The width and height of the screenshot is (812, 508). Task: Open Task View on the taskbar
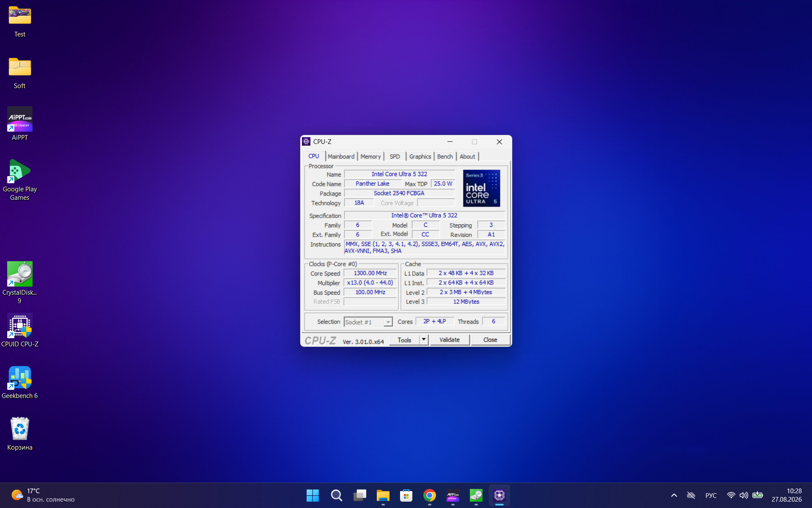click(360, 495)
